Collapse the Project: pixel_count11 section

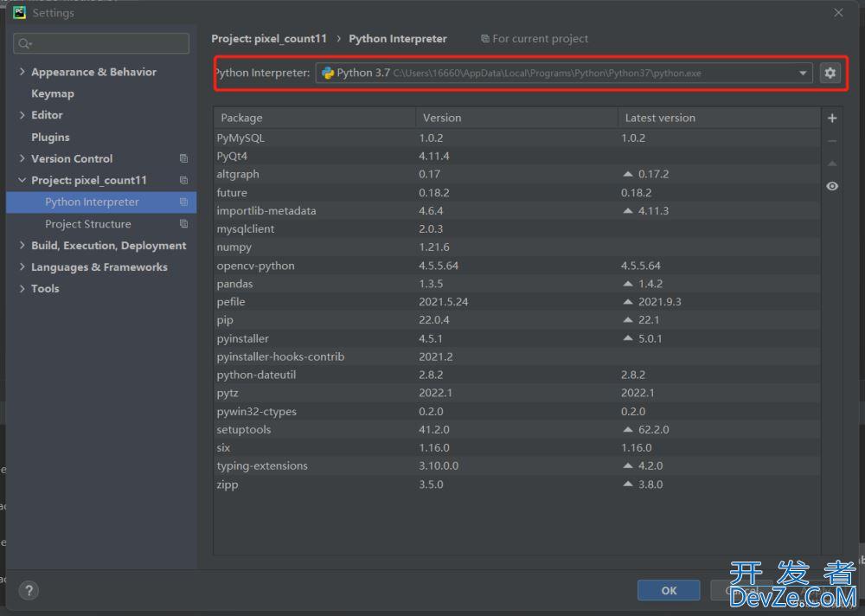pyautogui.click(x=22, y=180)
